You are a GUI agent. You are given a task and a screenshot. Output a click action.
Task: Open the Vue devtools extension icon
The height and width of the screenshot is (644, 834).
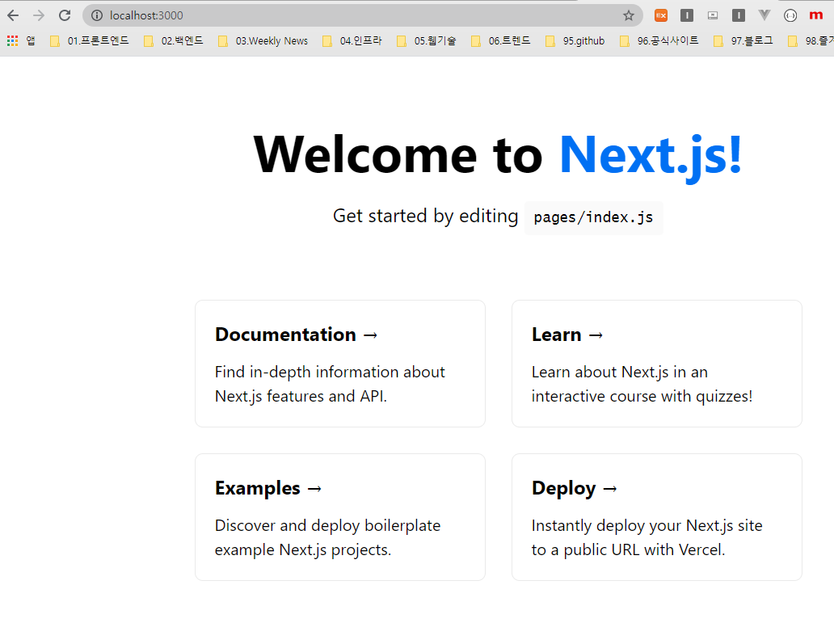pos(764,15)
